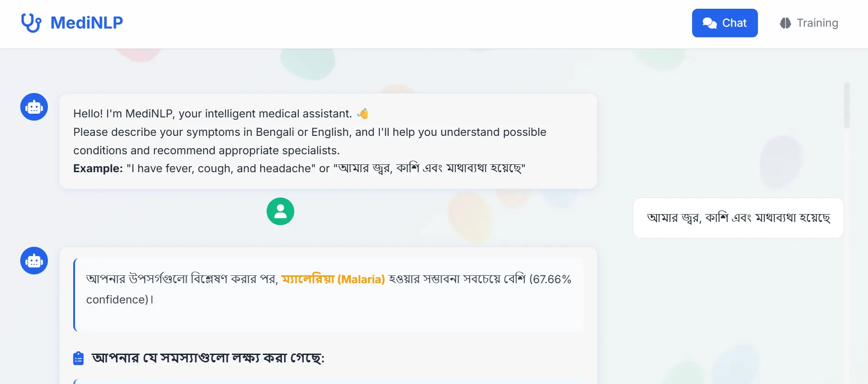Click the robot avatar beside the welcome message
Screen dimensions: 868x384
point(34,107)
